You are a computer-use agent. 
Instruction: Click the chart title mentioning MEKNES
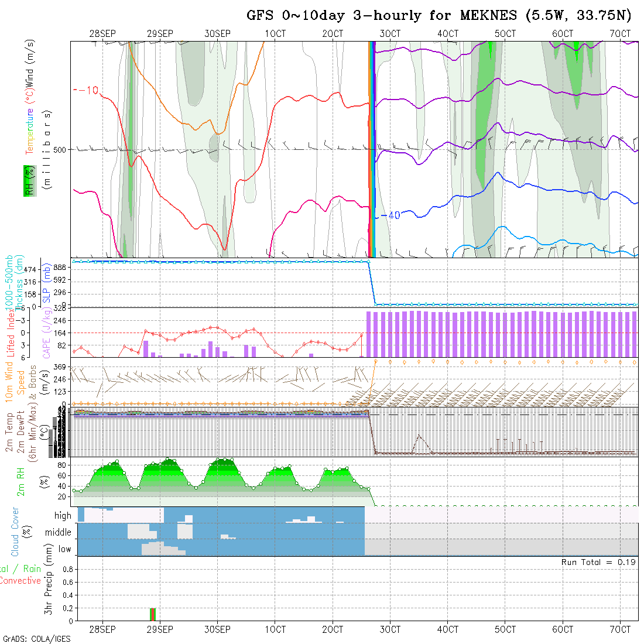pyautogui.click(x=441, y=16)
